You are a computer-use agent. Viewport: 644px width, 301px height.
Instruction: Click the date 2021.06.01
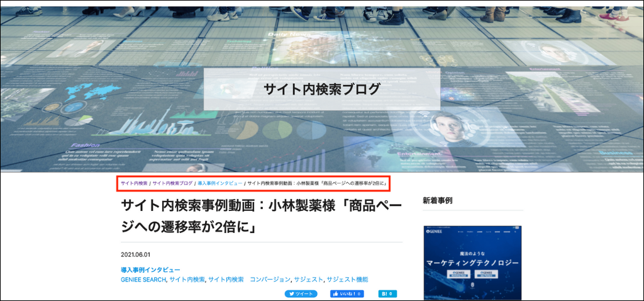click(x=136, y=255)
